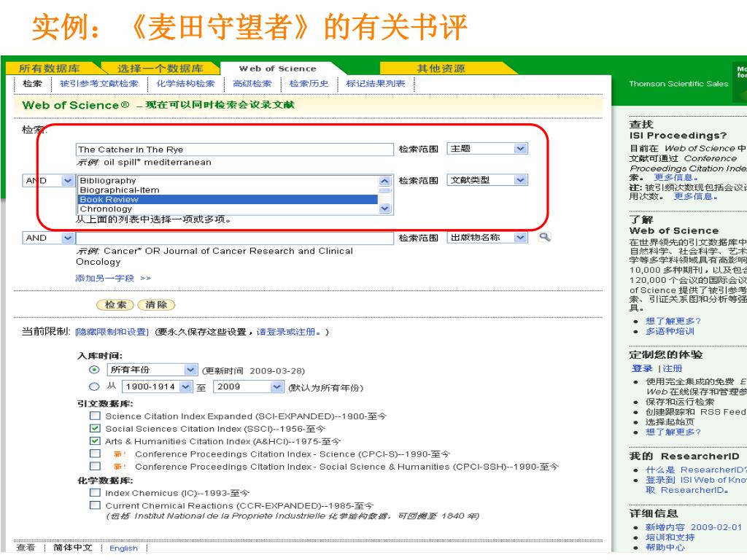747x560 pixels.
Task: Open 新增内容 2009-02-01 link
Action: pos(694,527)
